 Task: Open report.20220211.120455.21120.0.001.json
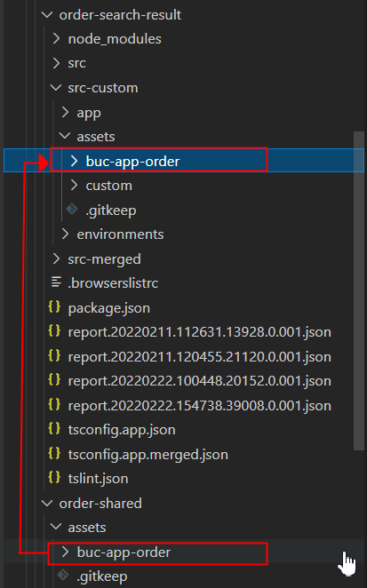[x=200, y=356]
